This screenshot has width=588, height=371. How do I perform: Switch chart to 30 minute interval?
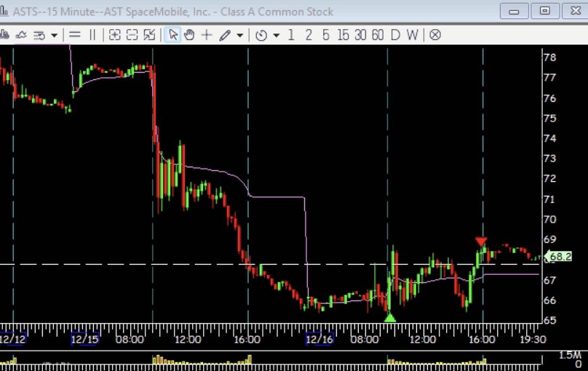(360, 35)
